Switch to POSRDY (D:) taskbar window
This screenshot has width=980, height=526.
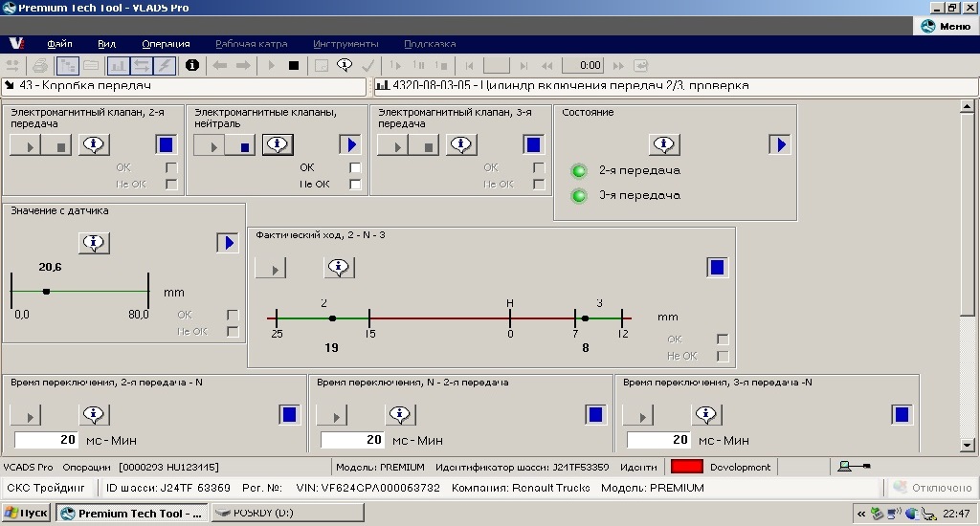pos(287,513)
